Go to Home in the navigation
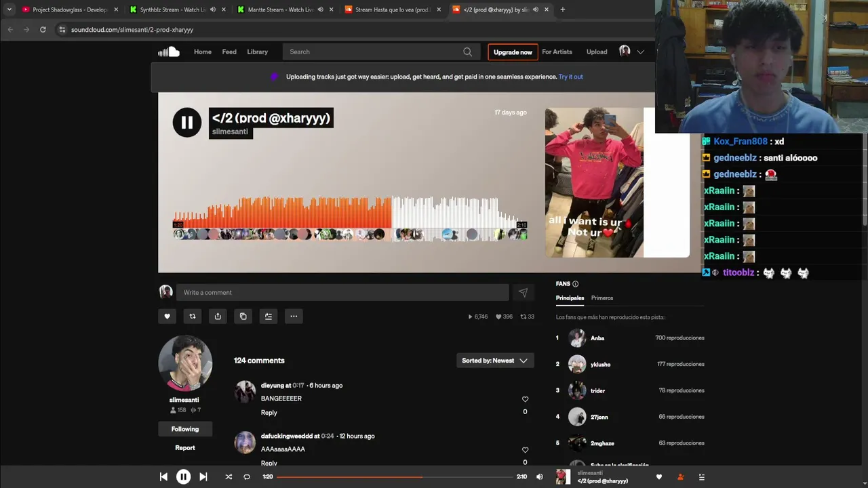This screenshot has height=488, width=868. [x=203, y=52]
